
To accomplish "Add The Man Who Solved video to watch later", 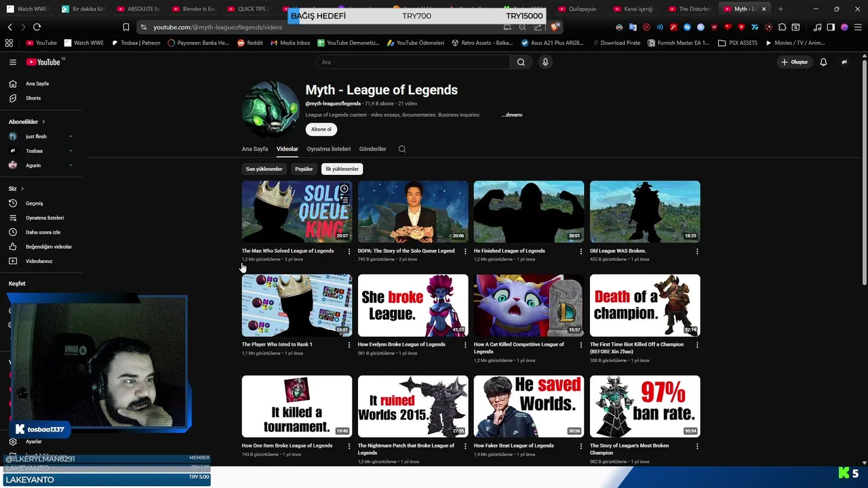I will pyautogui.click(x=344, y=189).
